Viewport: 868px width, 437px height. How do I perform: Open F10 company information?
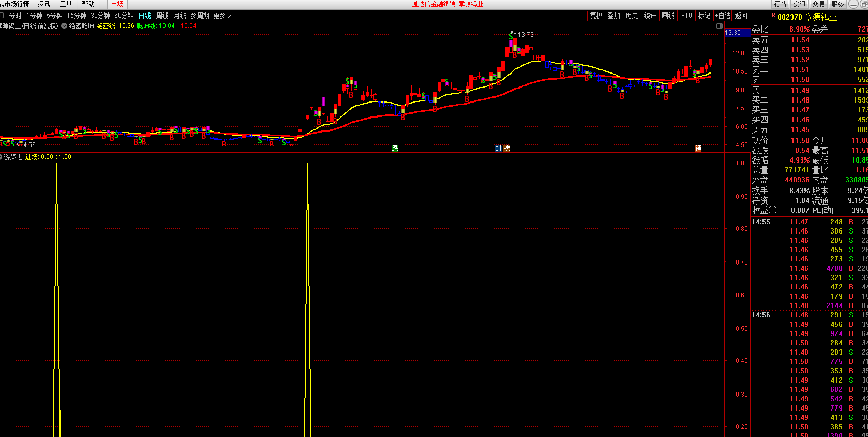pos(686,16)
